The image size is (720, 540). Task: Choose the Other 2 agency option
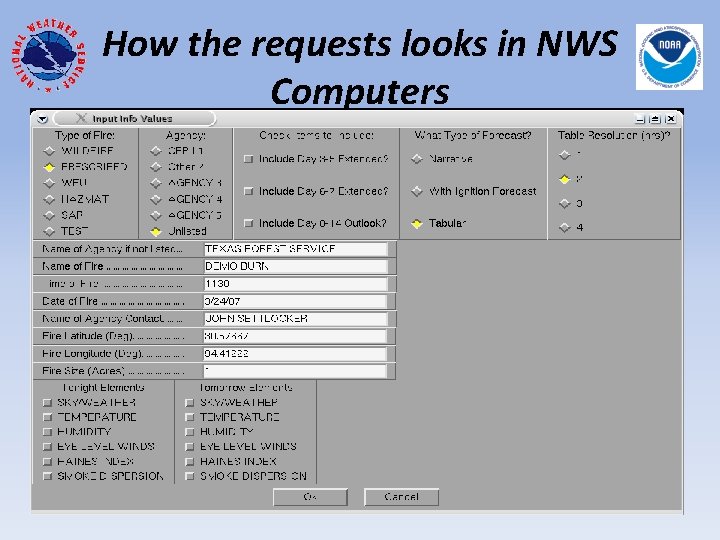click(x=156, y=167)
